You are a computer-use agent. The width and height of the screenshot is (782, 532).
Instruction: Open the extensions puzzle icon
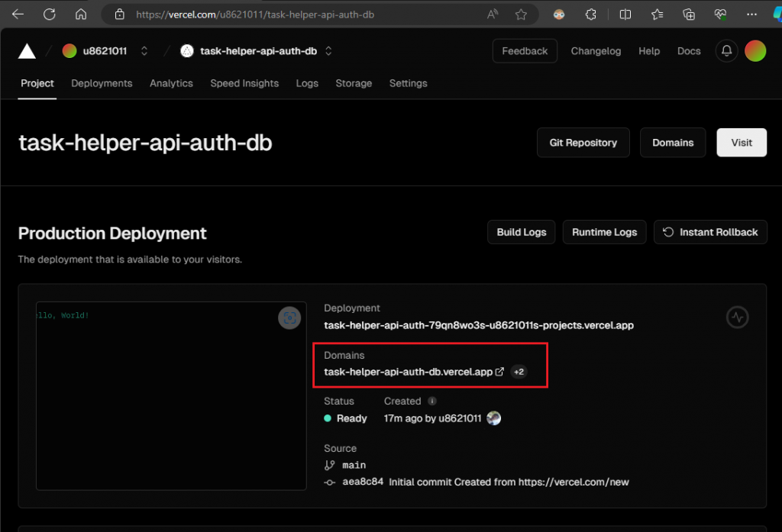click(591, 15)
